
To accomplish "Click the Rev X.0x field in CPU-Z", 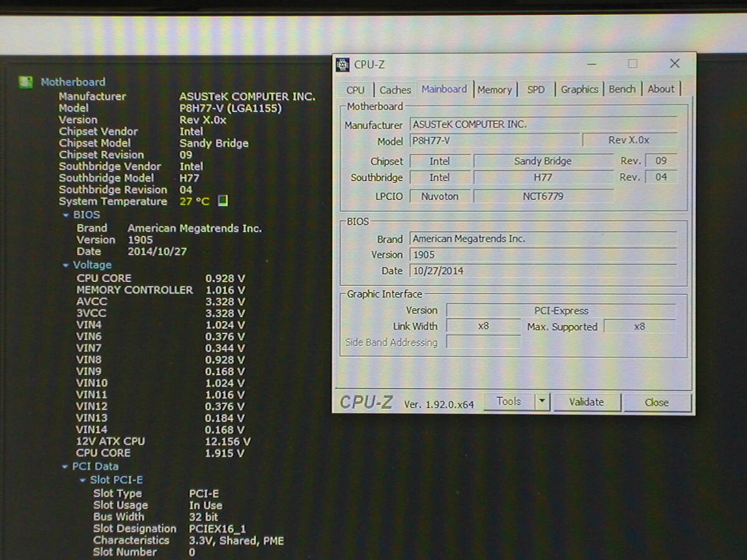I will (x=629, y=141).
